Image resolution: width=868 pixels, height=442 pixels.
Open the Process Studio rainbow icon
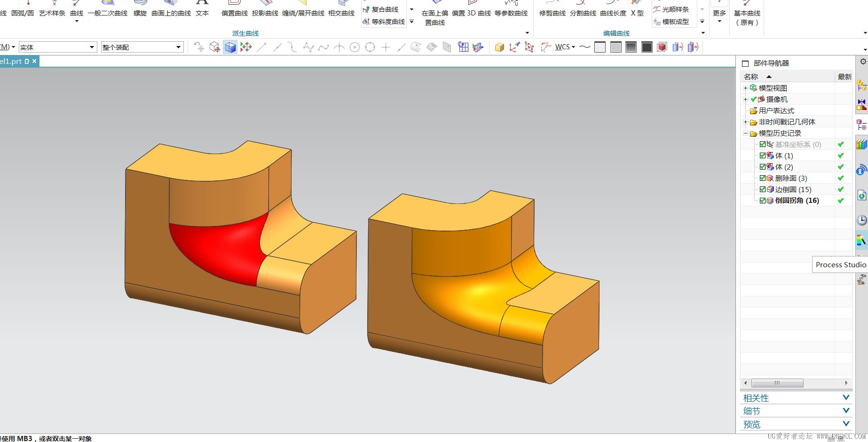[861, 240]
